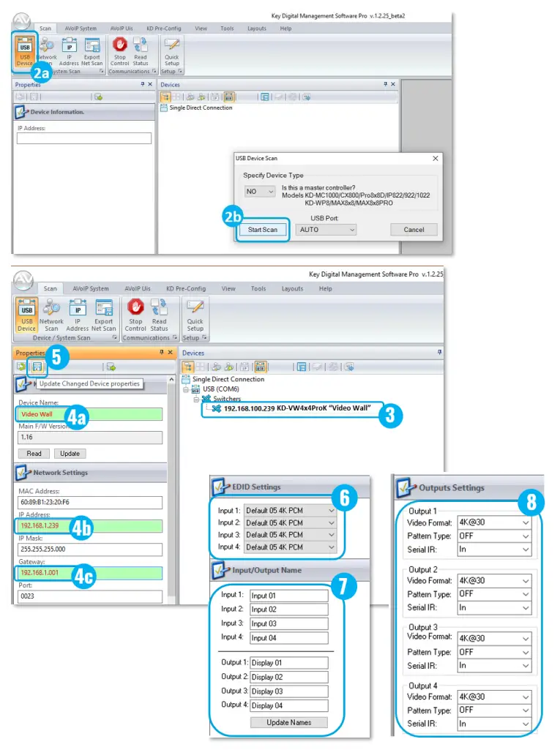This screenshot has height=750, width=560.
Task: Open Quick Setup in lower window ribbon
Action: pos(195,315)
